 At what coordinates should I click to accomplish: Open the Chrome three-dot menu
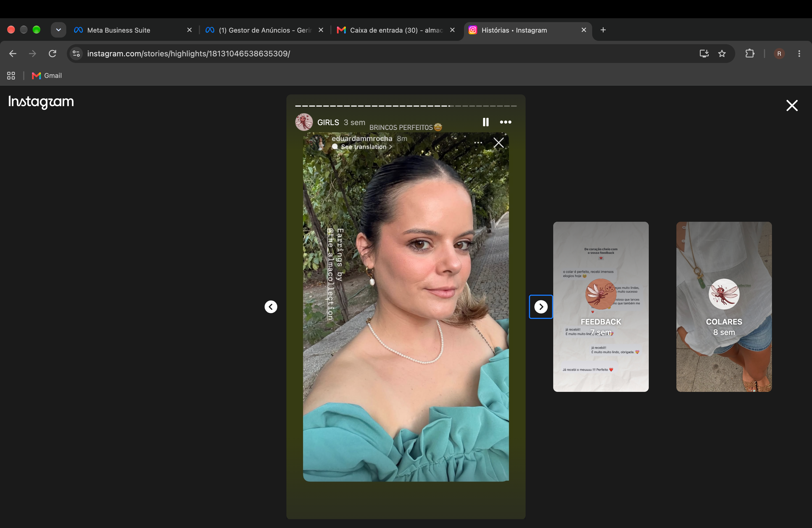coord(799,54)
